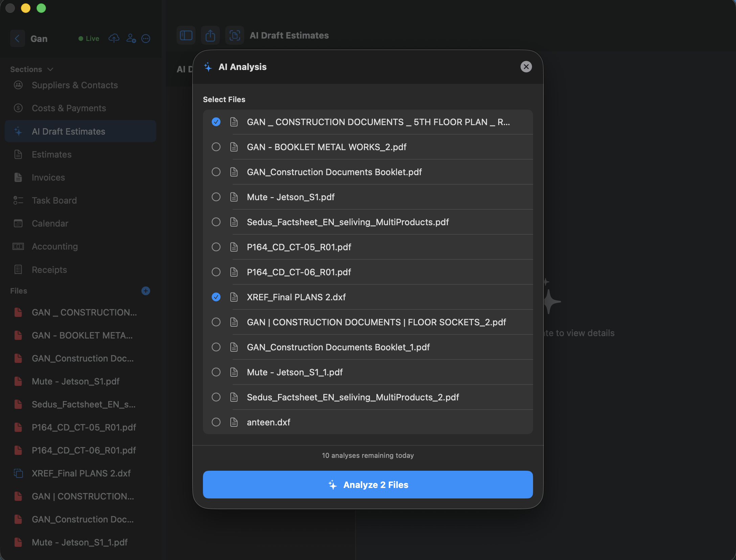Select P164_CD_CT-05_R01.pdf checkbox
The image size is (736, 560).
point(216,247)
